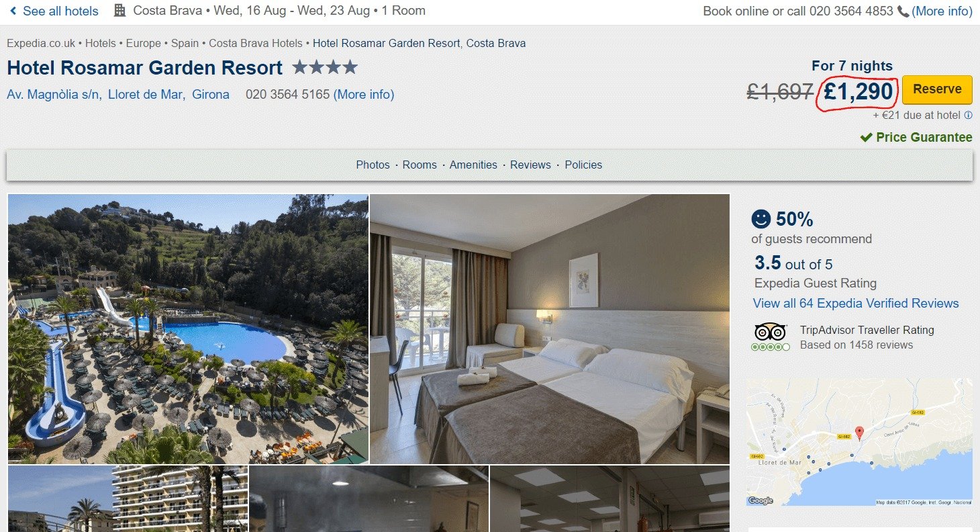Image resolution: width=980 pixels, height=532 pixels.
Task: Click the back chevron beside See all hotels
Action: (13, 11)
